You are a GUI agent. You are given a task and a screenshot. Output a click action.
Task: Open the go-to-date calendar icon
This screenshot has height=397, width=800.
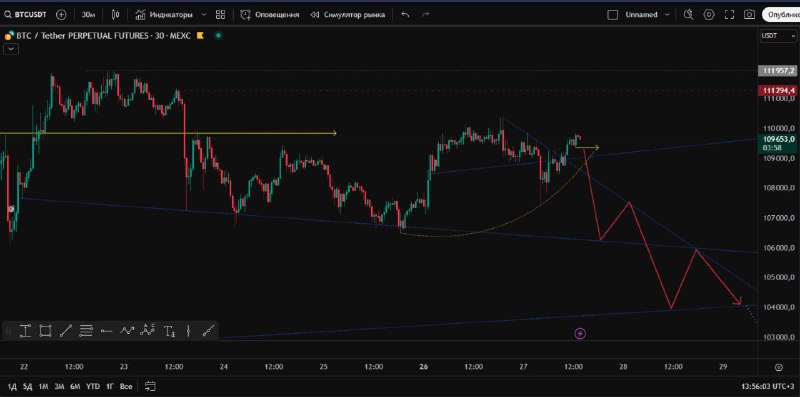click(150, 386)
